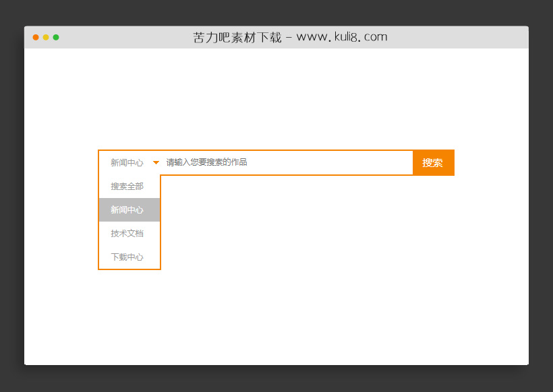The image size is (553, 392).
Task: Choose 技术文档 in the dropdown menu
Action: [127, 233]
